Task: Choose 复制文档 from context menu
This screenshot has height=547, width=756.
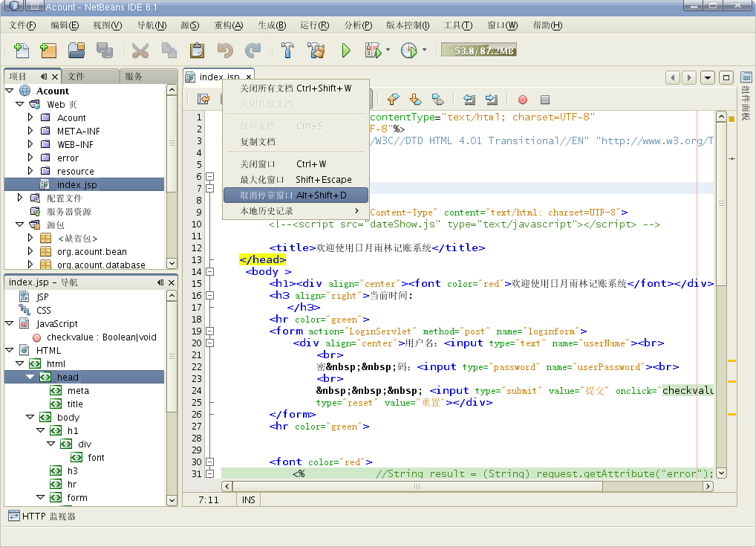Action: tap(296, 142)
